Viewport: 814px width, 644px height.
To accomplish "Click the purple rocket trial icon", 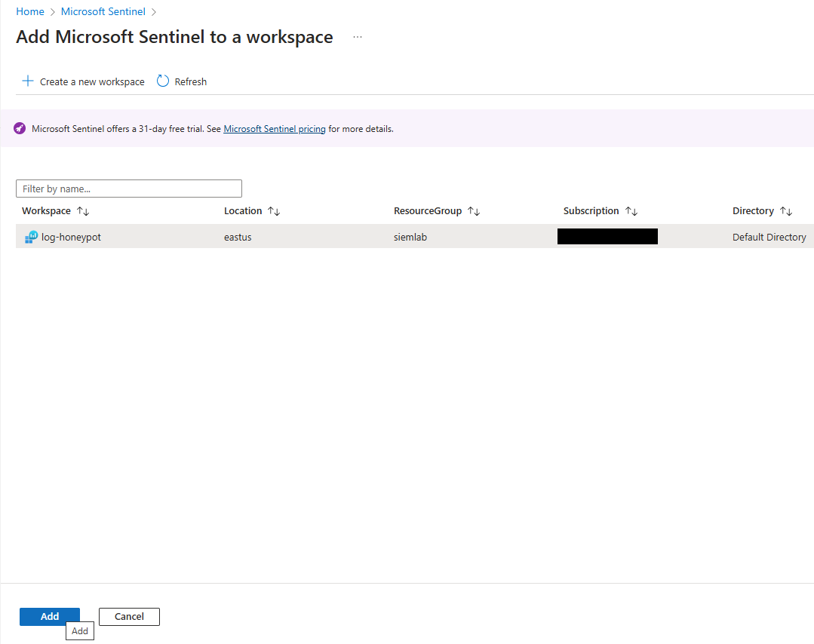I will coord(20,129).
